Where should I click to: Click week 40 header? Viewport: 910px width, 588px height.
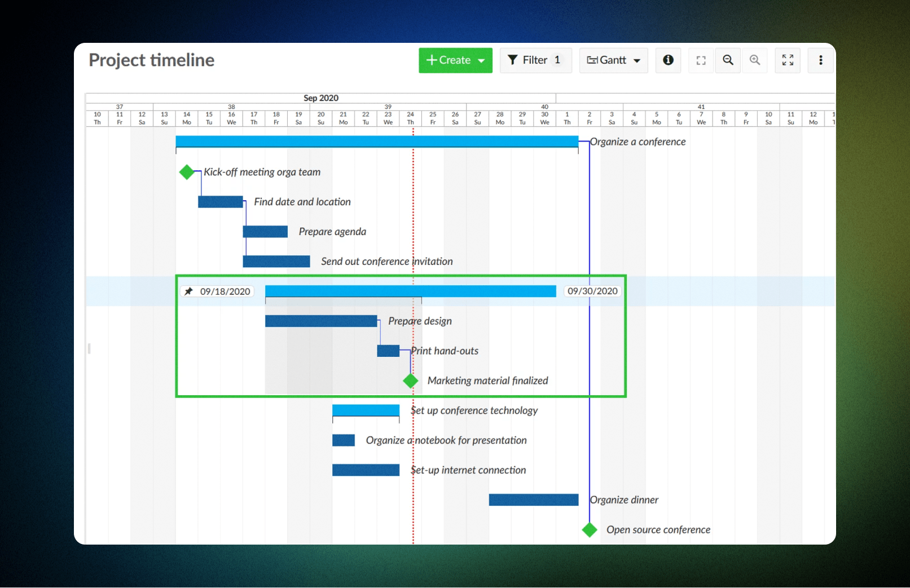(x=544, y=107)
